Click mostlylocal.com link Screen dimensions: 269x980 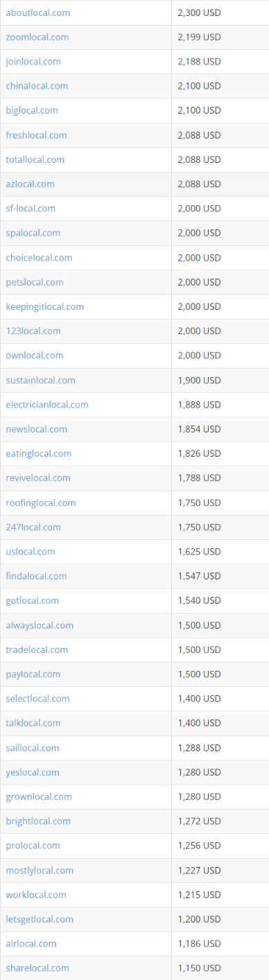40,870
